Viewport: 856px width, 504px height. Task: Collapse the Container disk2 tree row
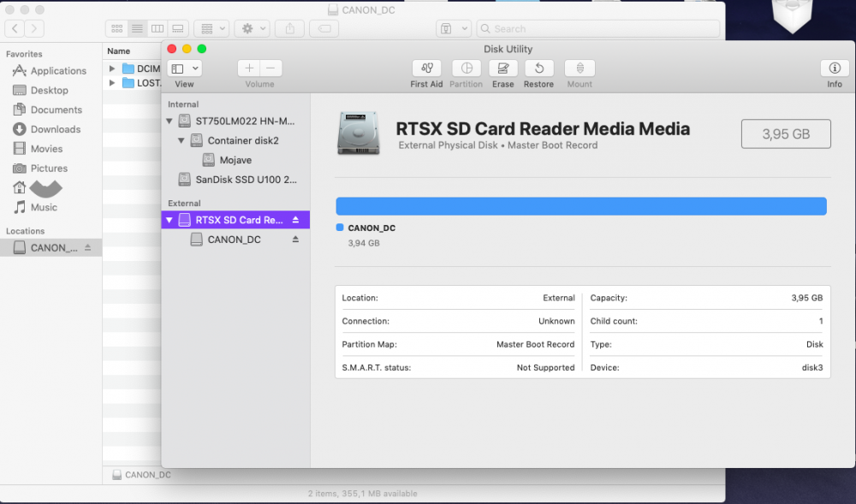[x=181, y=140]
